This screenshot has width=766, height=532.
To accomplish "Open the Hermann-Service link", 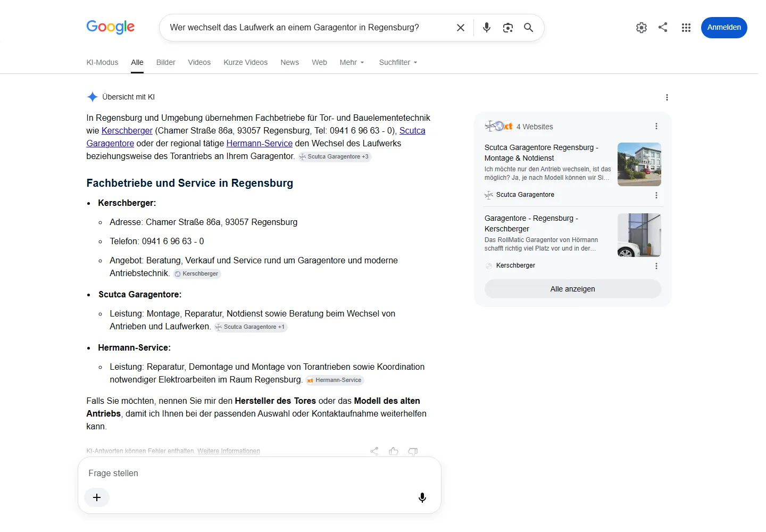I will tap(260, 143).
